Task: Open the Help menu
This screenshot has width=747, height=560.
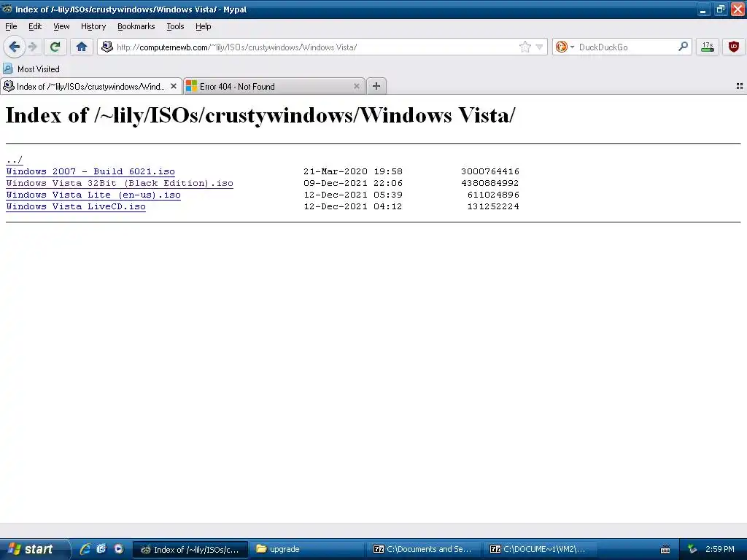Action: pos(203,27)
